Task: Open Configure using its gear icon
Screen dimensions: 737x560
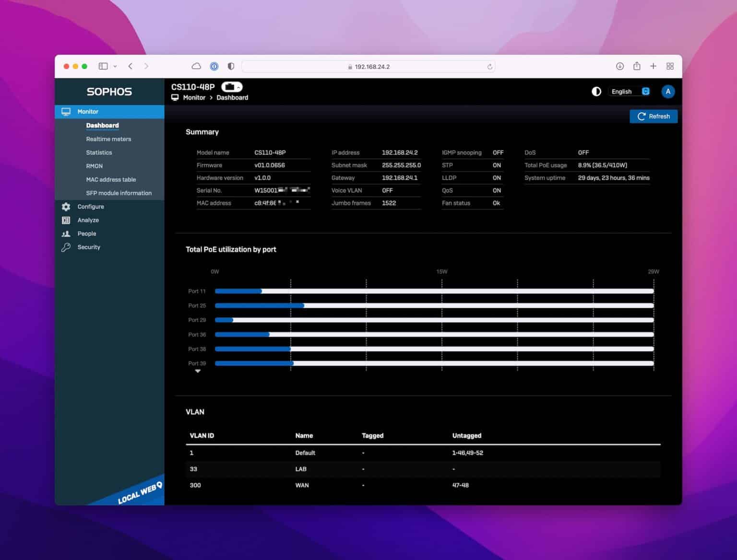Action: [66, 206]
